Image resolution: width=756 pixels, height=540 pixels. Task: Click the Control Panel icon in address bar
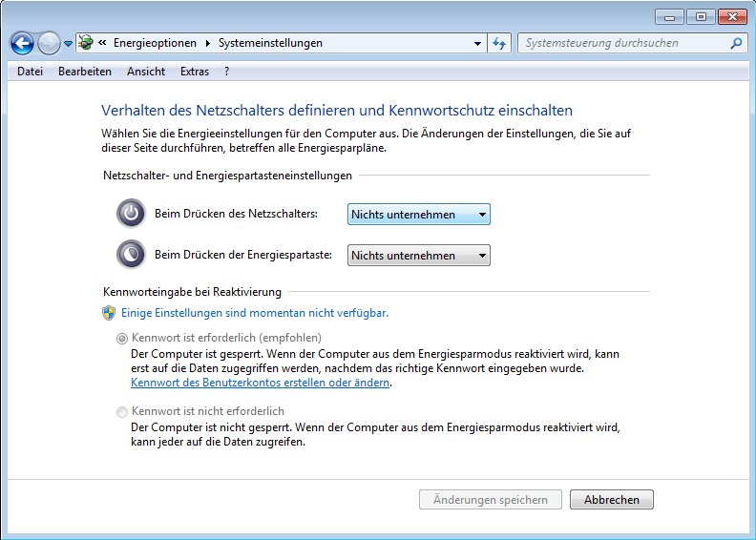tap(86, 43)
